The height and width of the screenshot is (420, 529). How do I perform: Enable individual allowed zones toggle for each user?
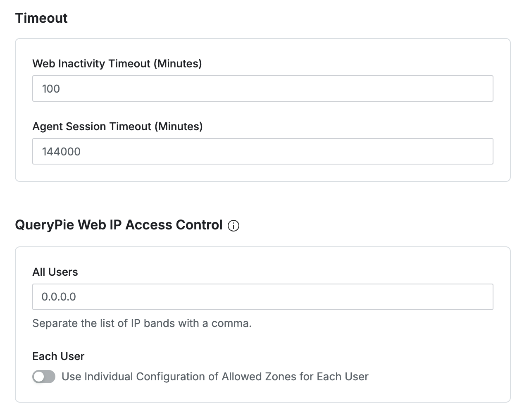pos(44,377)
